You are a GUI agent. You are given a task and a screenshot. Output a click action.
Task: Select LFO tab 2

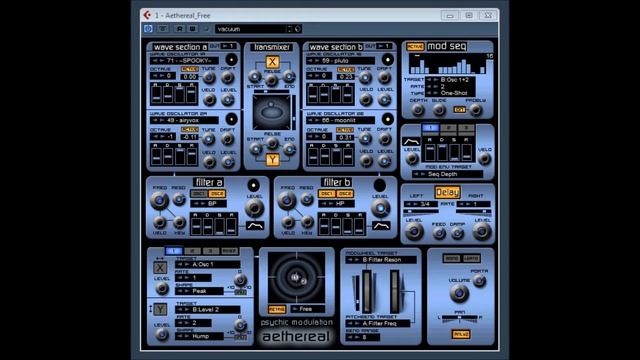tap(192, 251)
